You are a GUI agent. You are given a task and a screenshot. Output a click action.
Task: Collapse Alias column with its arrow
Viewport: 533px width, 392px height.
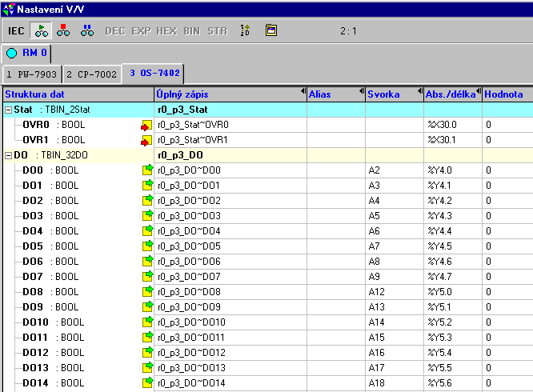point(362,91)
